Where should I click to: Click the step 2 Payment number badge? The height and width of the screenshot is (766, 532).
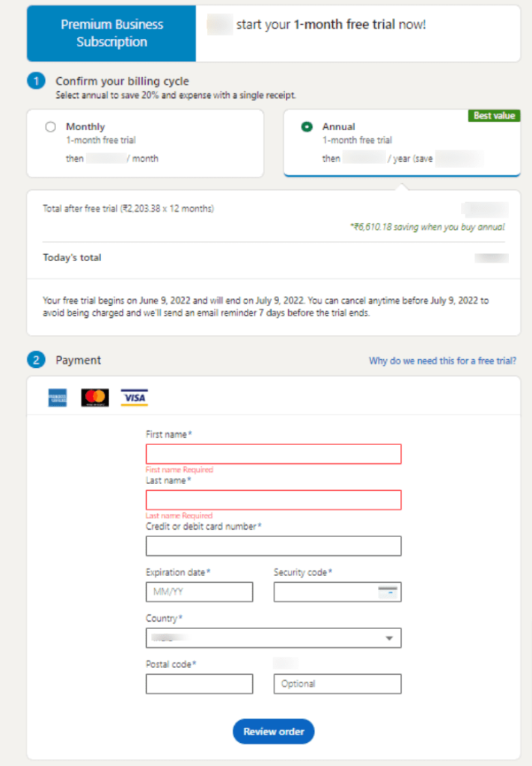[36, 360]
